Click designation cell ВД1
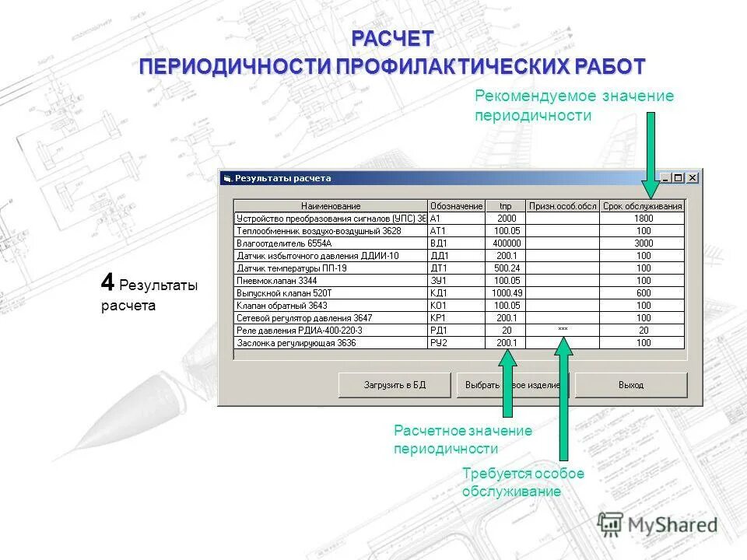747x560 pixels. pos(457,243)
